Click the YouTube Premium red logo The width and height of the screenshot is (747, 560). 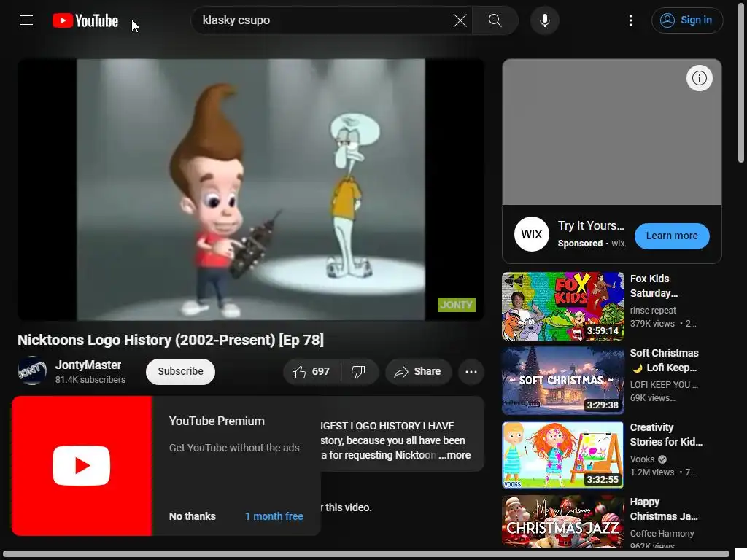pyautogui.click(x=82, y=466)
